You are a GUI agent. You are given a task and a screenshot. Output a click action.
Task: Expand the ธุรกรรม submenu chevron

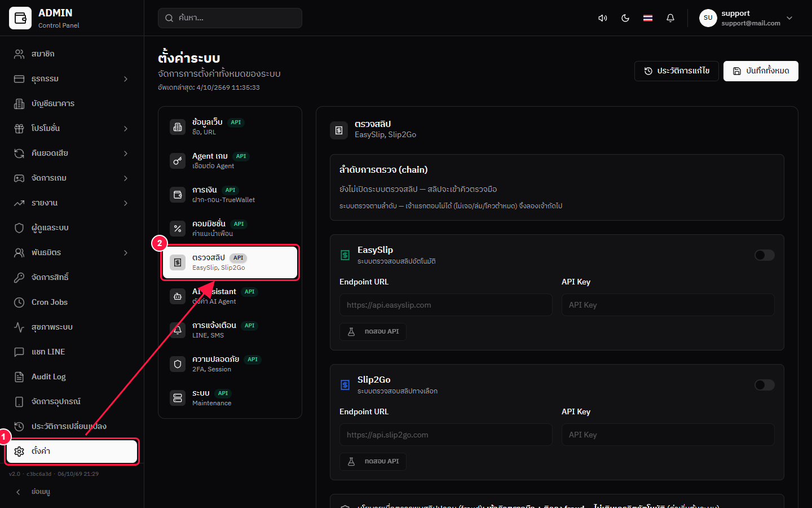tap(126, 79)
